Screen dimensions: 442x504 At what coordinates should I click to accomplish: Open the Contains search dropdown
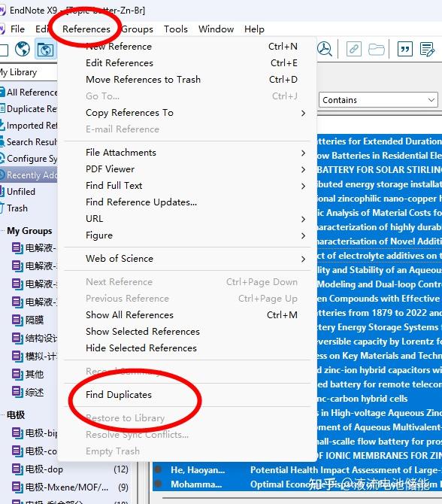[378, 100]
